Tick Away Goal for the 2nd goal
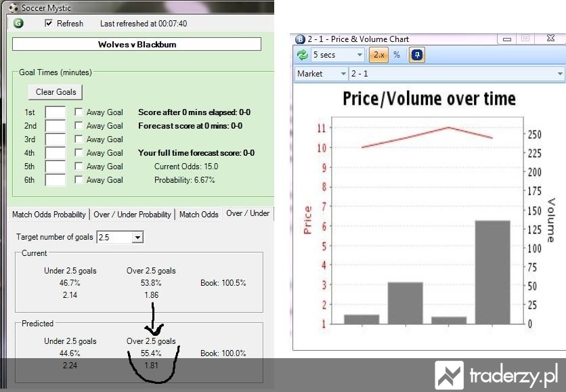The width and height of the screenshot is (566, 392). (79, 125)
